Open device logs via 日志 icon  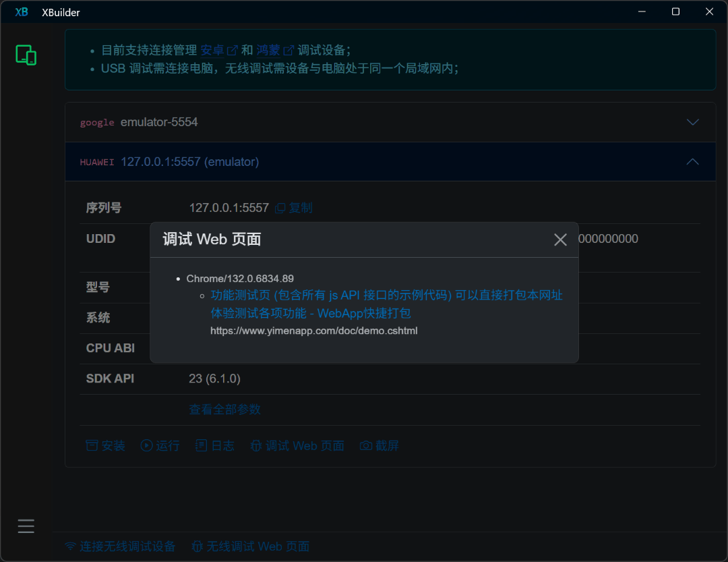coord(201,445)
